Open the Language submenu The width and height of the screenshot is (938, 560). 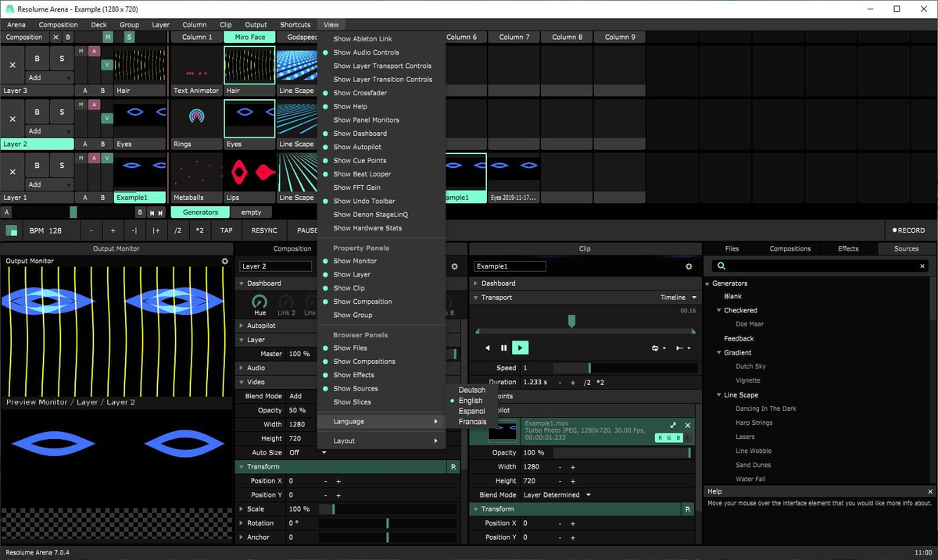coord(381,422)
